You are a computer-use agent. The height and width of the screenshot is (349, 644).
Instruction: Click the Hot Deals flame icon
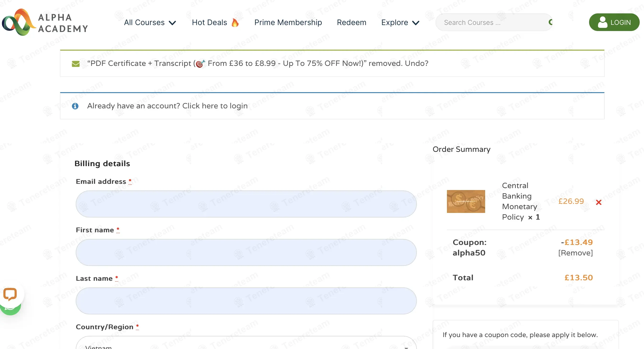pos(235,22)
